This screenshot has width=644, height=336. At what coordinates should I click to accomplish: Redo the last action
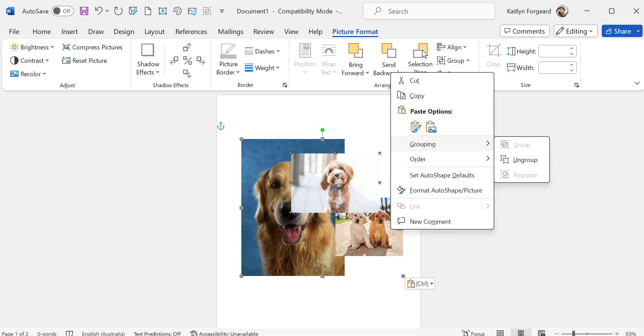(118, 11)
